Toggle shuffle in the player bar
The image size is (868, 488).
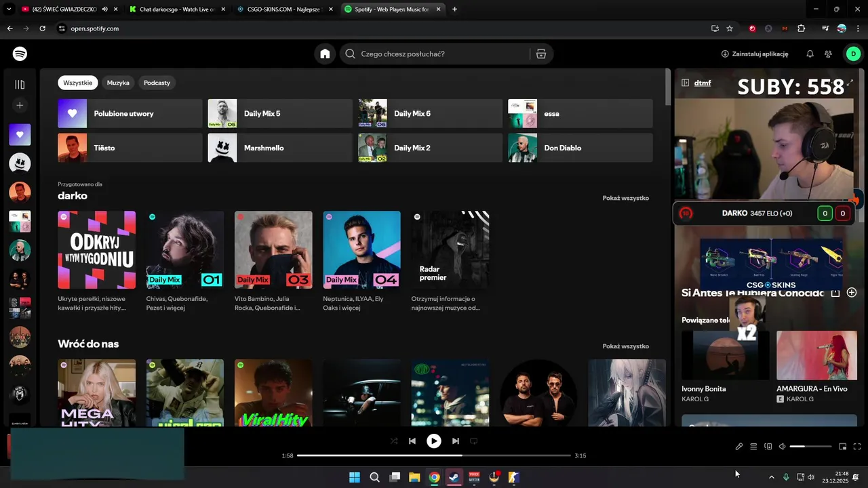(x=394, y=441)
